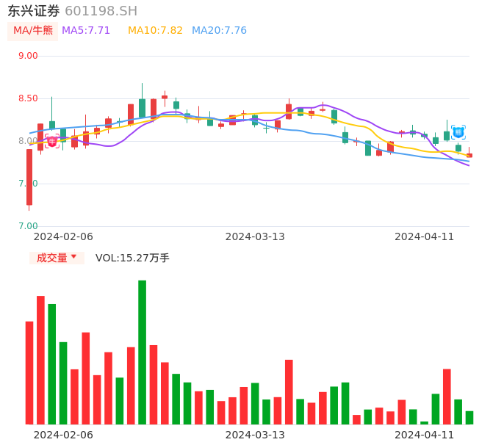Click the 2024-02-06 date under volume chart

63,435
